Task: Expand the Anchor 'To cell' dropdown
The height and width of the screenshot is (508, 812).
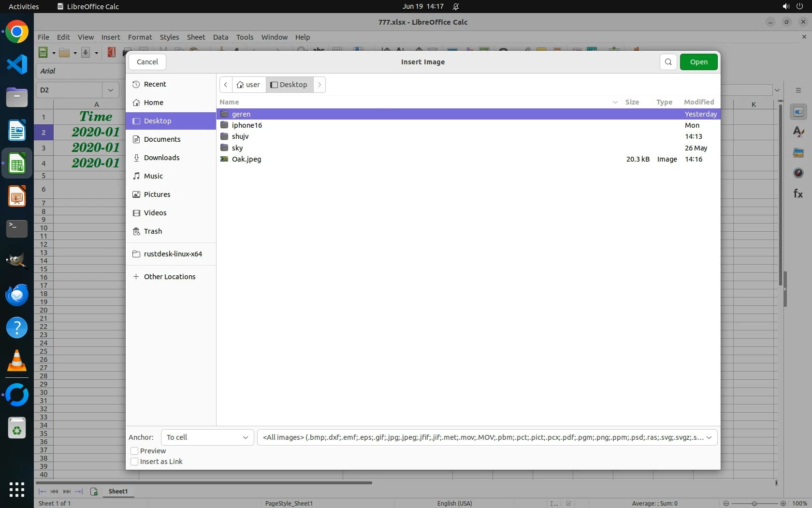Action: pos(207,437)
